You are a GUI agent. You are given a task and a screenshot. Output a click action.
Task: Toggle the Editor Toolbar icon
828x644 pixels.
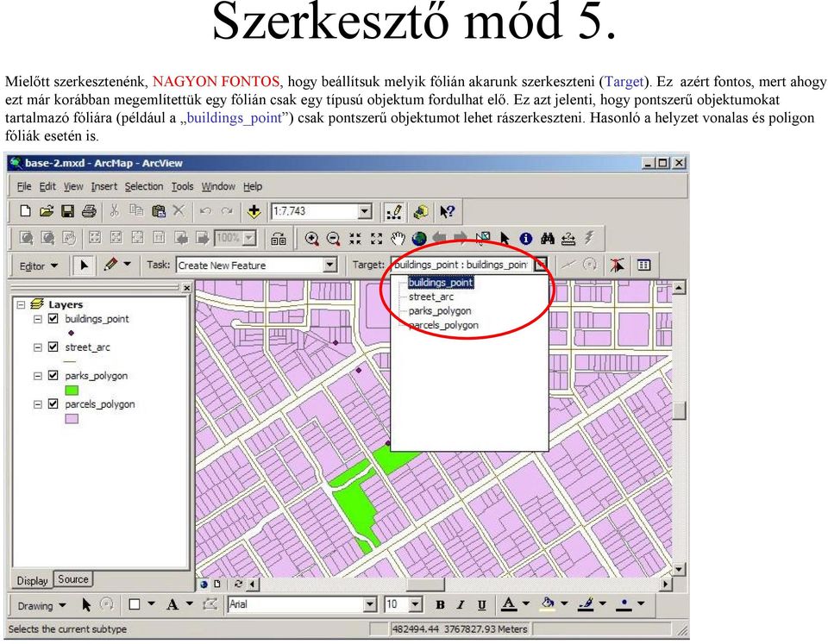pyautogui.click(x=393, y=212)
